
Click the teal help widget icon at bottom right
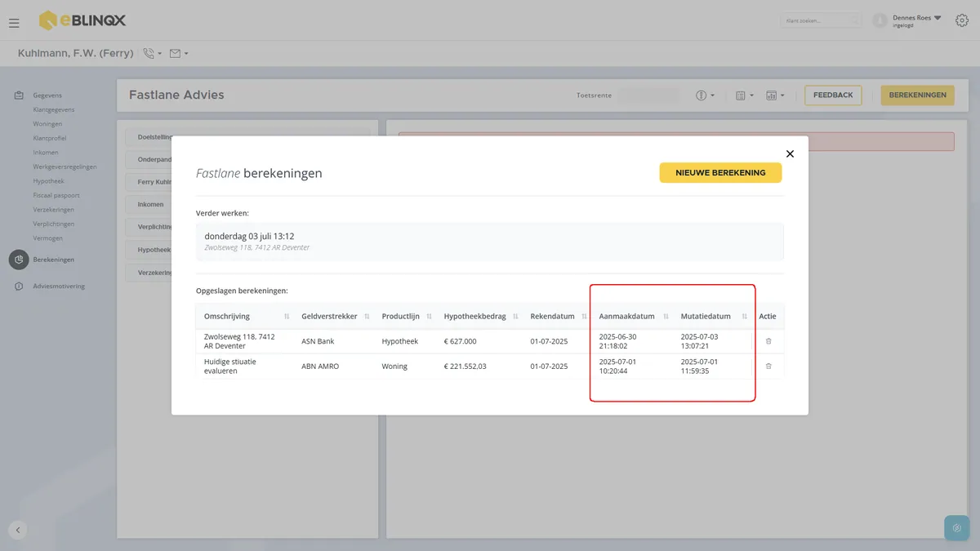pyautogui.click(x=956, y=528)
